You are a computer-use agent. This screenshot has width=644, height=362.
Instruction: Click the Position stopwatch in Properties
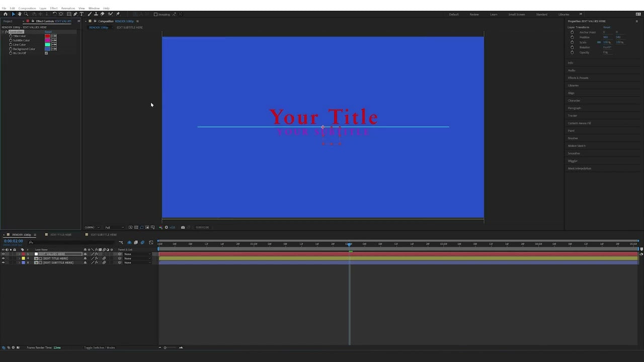point(572,37)
